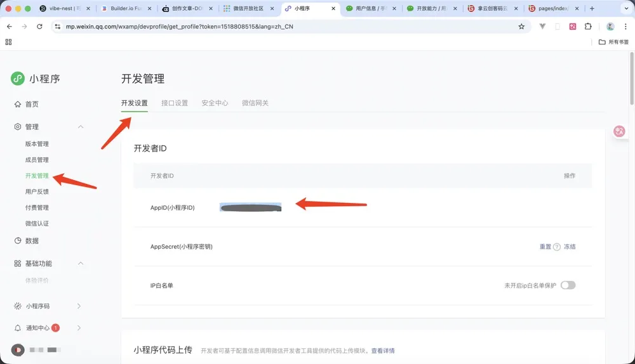The image size is (635, 364).
Task: Open 成员管理 in the sidebar
Action: click(37, 160)
